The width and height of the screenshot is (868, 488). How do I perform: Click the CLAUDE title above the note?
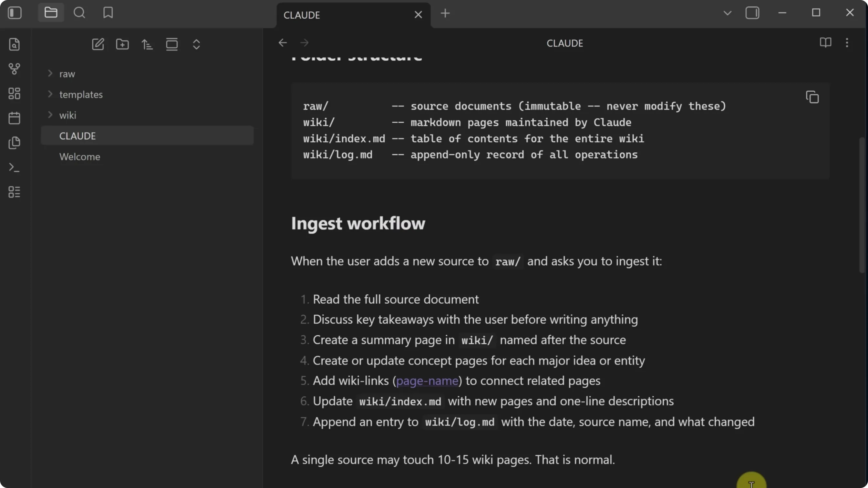[565, 43]
